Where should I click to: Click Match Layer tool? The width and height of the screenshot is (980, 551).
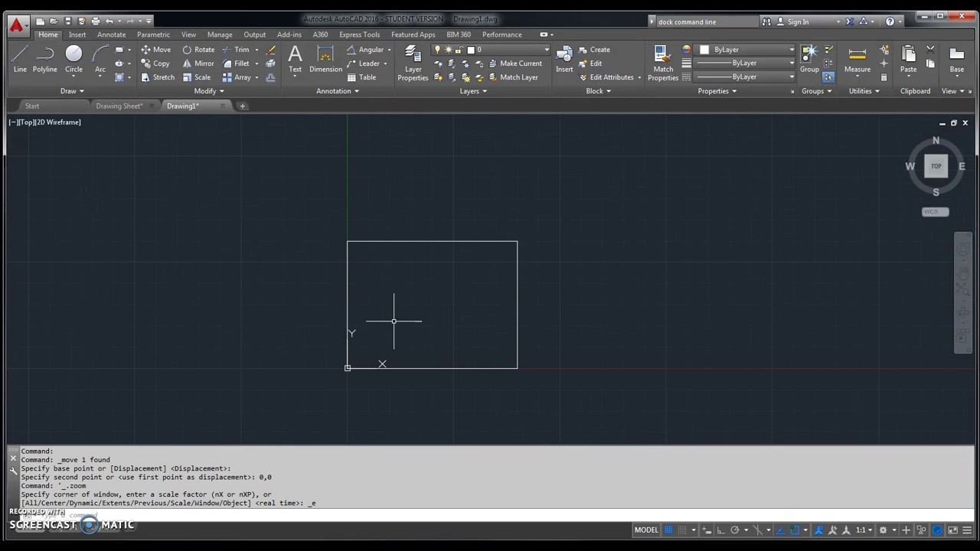pyautogui.click(x=513, y=77)
